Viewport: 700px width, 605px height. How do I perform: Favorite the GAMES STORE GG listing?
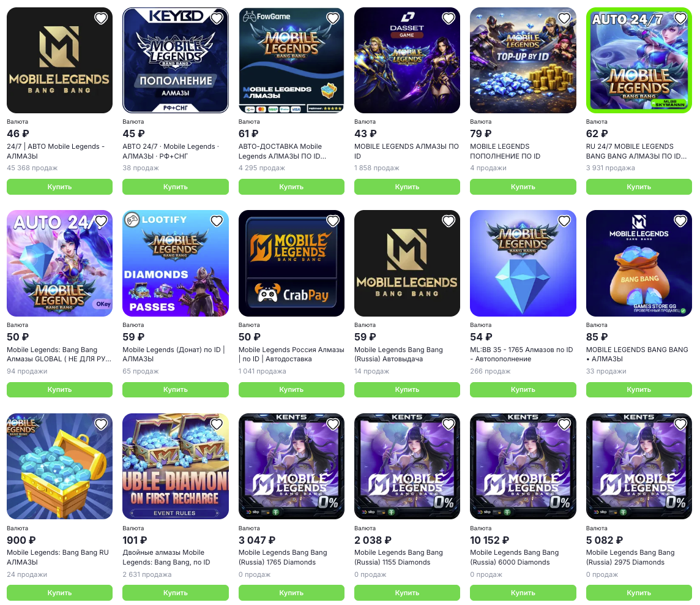(680, 221)
